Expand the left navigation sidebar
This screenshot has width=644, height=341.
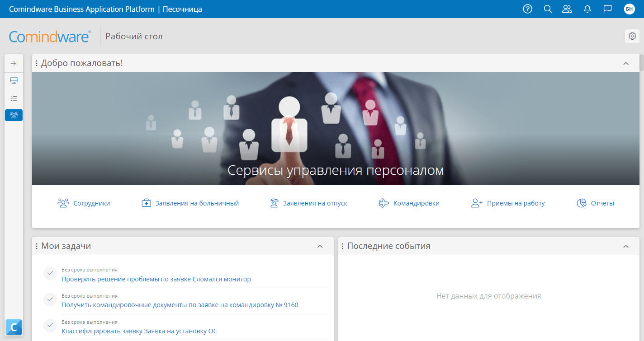(x=14, y=63)
